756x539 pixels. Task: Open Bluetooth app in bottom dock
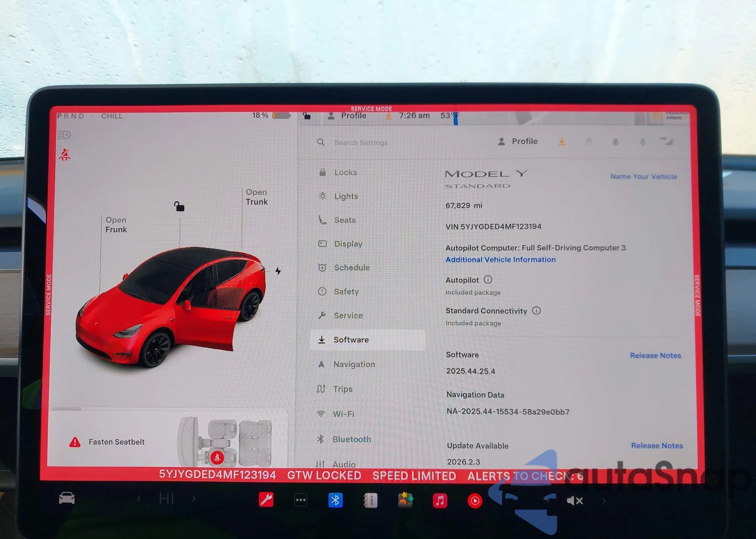click(335, 500)
